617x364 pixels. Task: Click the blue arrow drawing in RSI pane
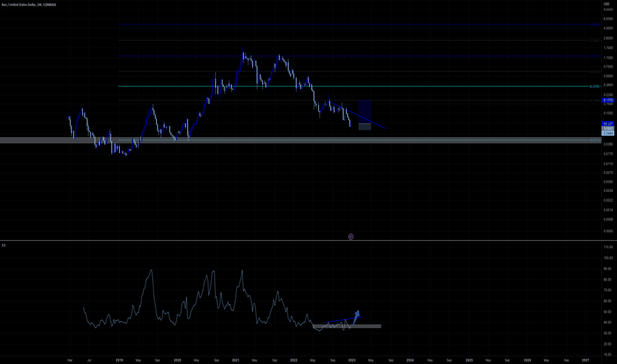pyautogui.click(x=356, y=317)
